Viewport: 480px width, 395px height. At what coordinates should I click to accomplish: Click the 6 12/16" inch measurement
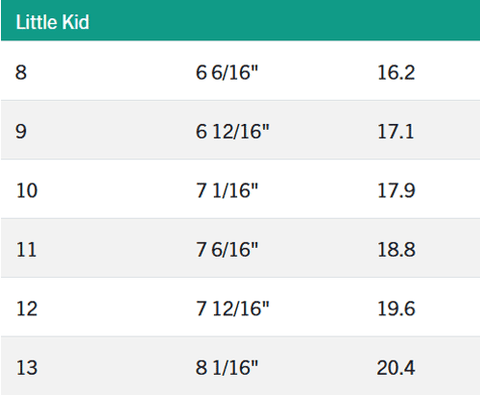232,131
